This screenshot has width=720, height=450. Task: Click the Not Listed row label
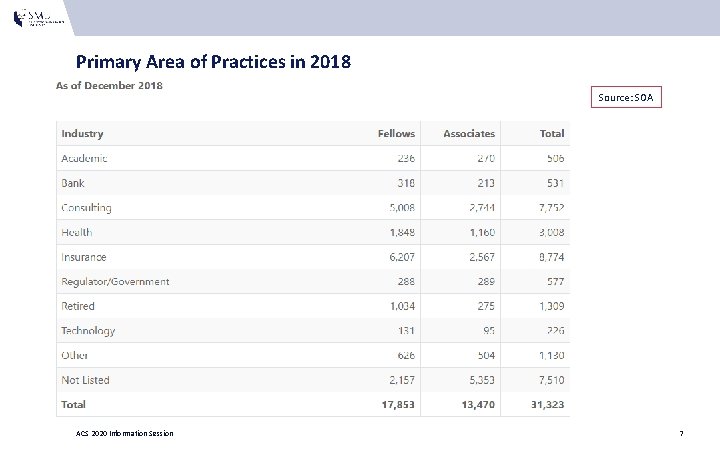pyautogui.click(x=85, y=380)
